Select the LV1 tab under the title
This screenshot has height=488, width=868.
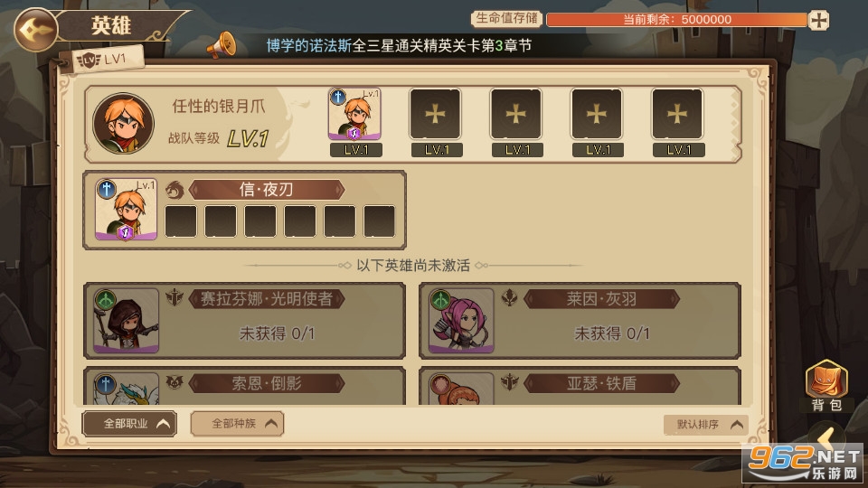point(105,60)
